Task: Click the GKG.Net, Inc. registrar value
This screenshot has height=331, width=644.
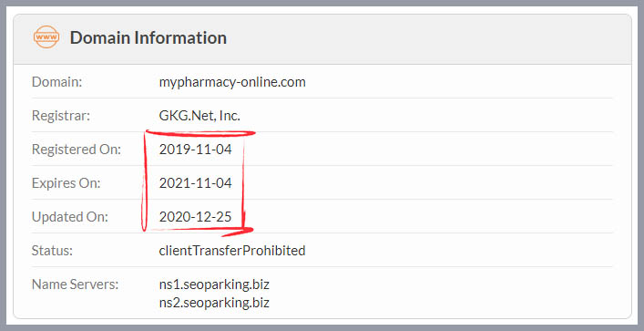Action: pos(199,116)
